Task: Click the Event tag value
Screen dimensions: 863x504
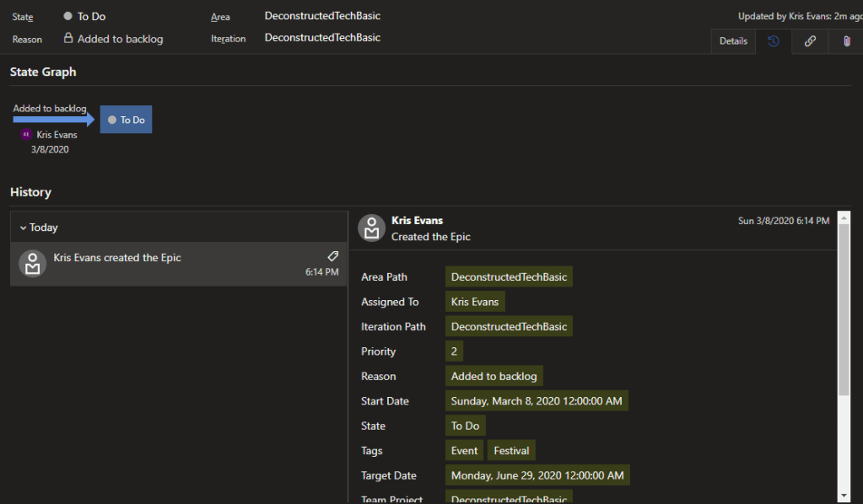Action: pos(464,451)
